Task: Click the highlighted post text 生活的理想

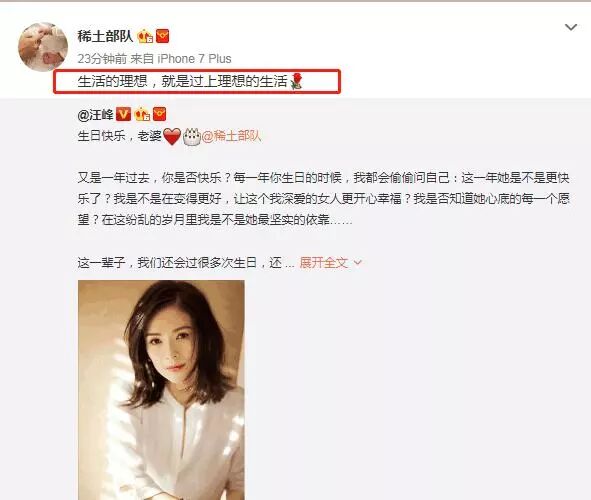Action: (184, 81)
